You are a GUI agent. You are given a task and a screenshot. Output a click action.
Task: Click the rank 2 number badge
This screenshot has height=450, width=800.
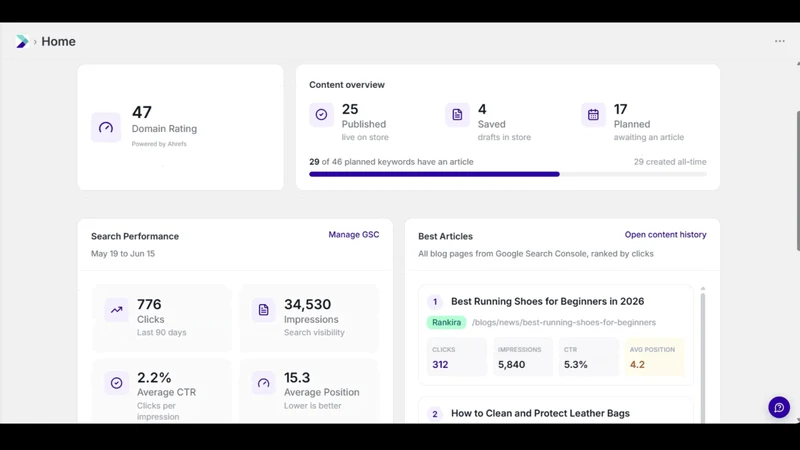pyautogui.click(x=435, y=414)
